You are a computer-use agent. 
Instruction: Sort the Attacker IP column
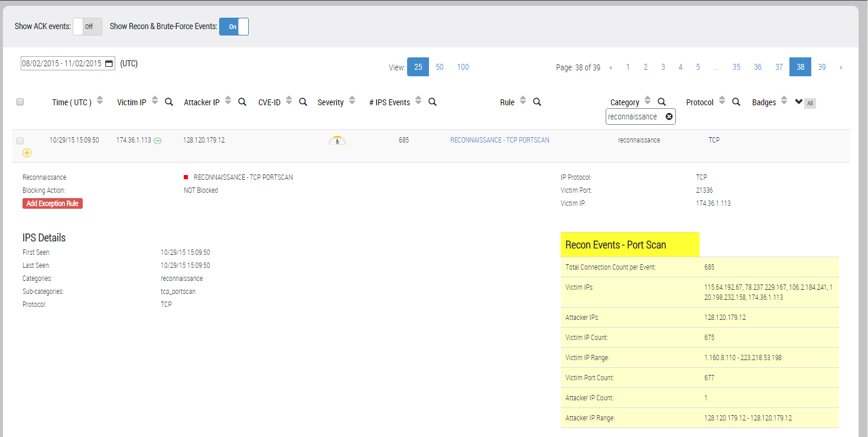228,101
